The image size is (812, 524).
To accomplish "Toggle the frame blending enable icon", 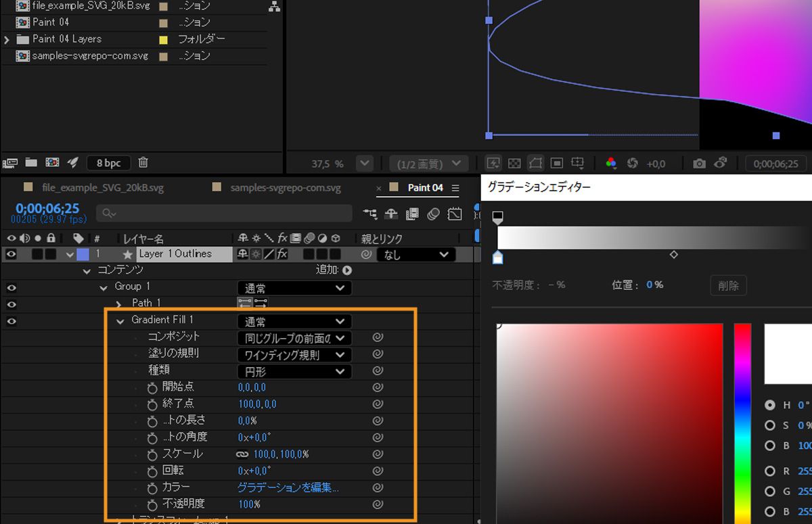I will coord(412,214).
